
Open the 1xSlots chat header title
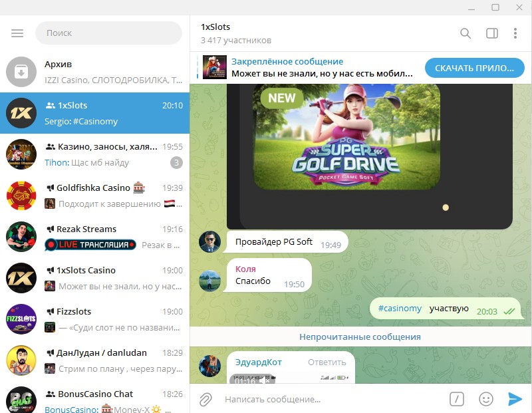215,27
